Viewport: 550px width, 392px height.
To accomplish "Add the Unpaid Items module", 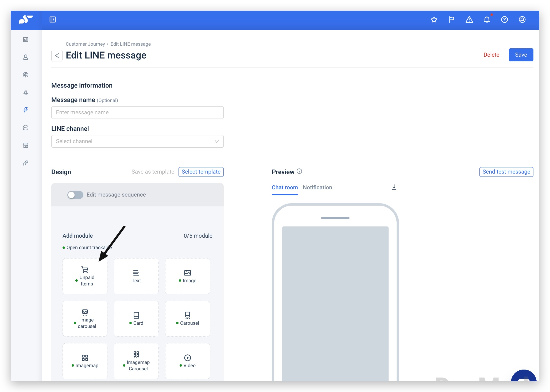I will tap(85, 276).
